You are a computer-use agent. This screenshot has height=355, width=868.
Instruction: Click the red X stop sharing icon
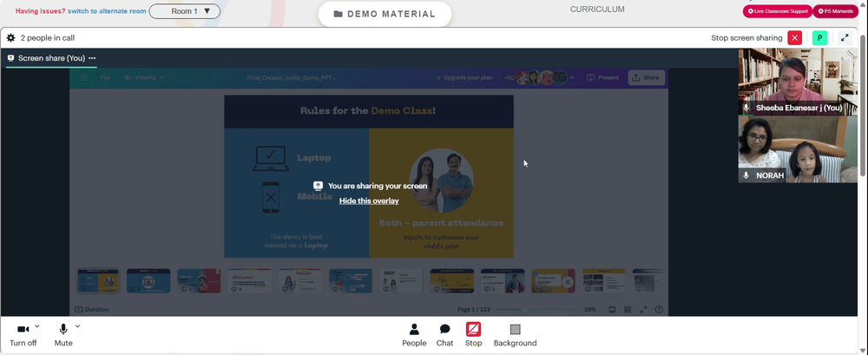point(795,38)
